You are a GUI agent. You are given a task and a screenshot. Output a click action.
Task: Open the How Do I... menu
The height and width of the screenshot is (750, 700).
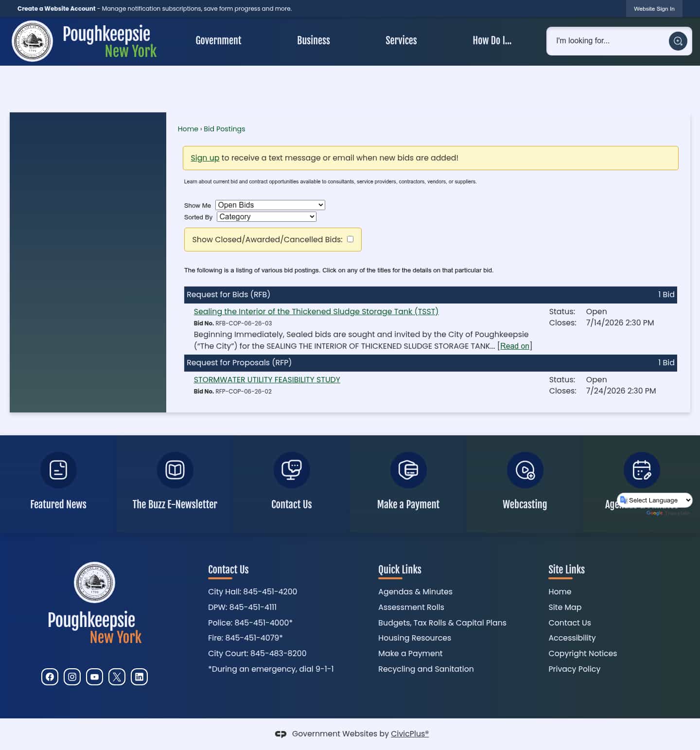click(x=492, y=40)
